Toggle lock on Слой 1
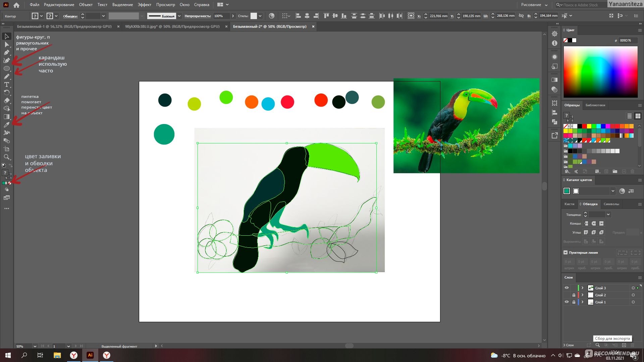Image resolution: width=644 pixels, height=362 pixels. coord(574,302)
